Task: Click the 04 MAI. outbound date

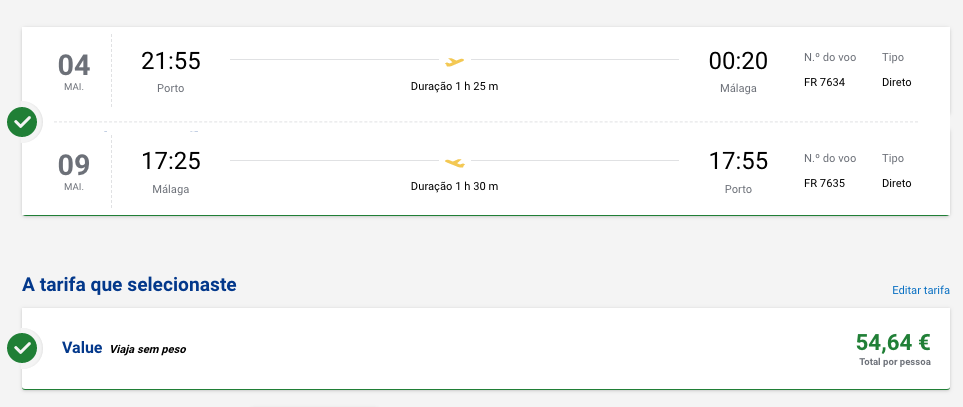Action: coord(74,72)
